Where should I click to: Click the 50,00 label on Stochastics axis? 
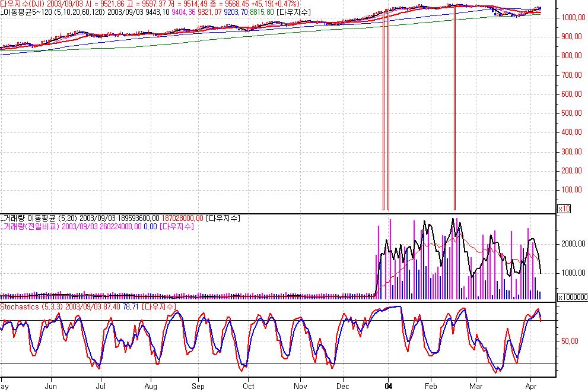pyautogui.click(x=571, y=341)
